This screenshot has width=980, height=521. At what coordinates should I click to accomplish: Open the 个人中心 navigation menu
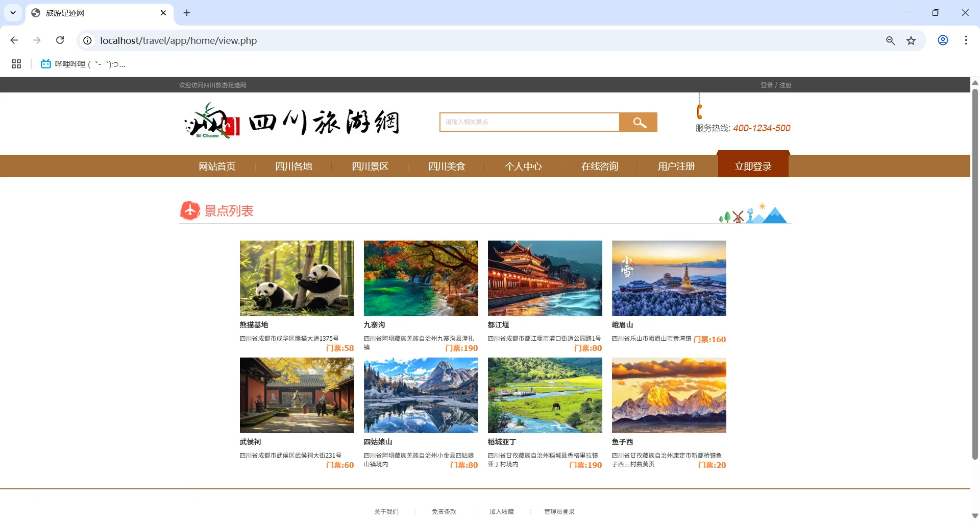tap(523, 166)
